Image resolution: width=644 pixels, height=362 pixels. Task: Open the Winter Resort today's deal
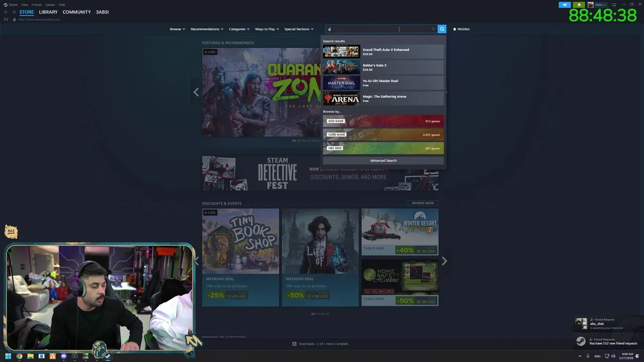400,232
